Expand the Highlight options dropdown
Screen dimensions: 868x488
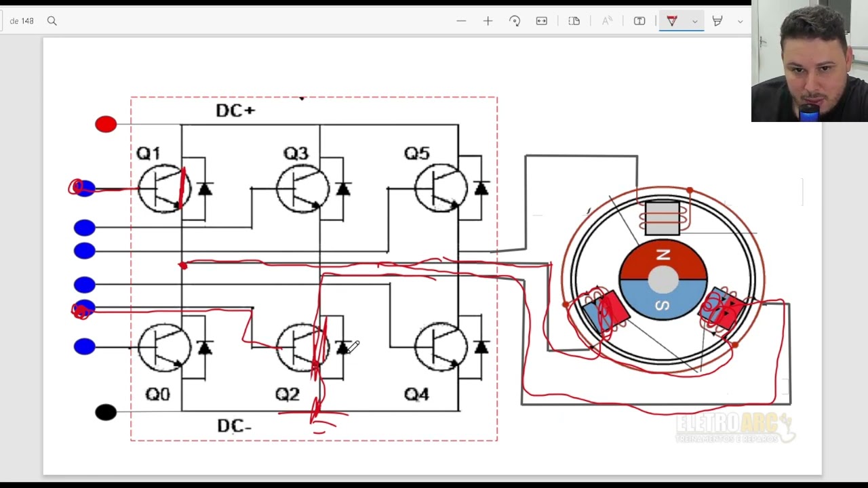(x=740, y=21)
